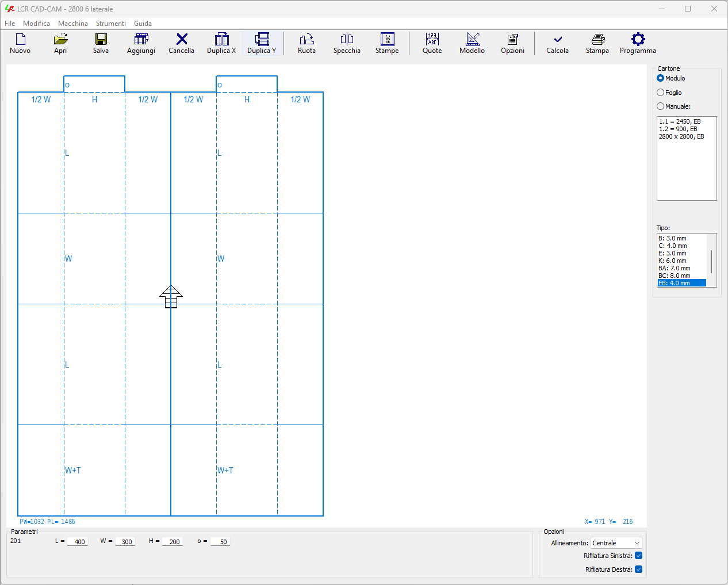Save the project with the Salva icon
The height and width of the screenshot is (585, 728).
click(x=101, y=39)
